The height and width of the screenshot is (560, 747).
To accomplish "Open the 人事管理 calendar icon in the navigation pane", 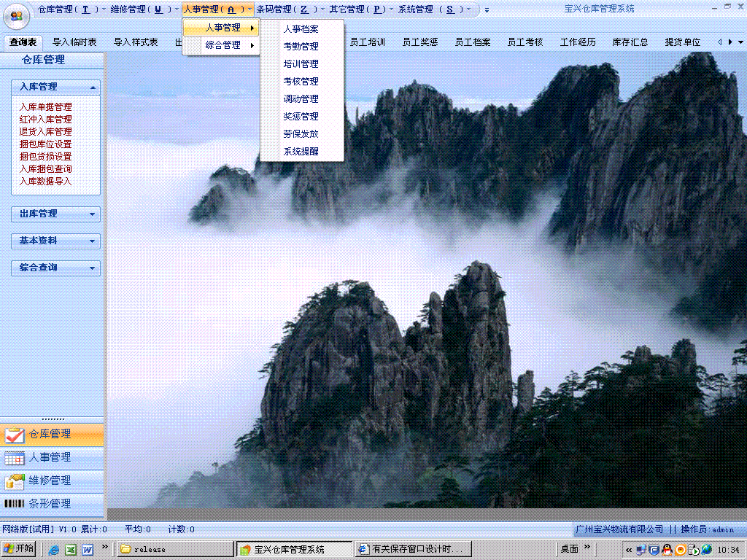I will point(15,458).
